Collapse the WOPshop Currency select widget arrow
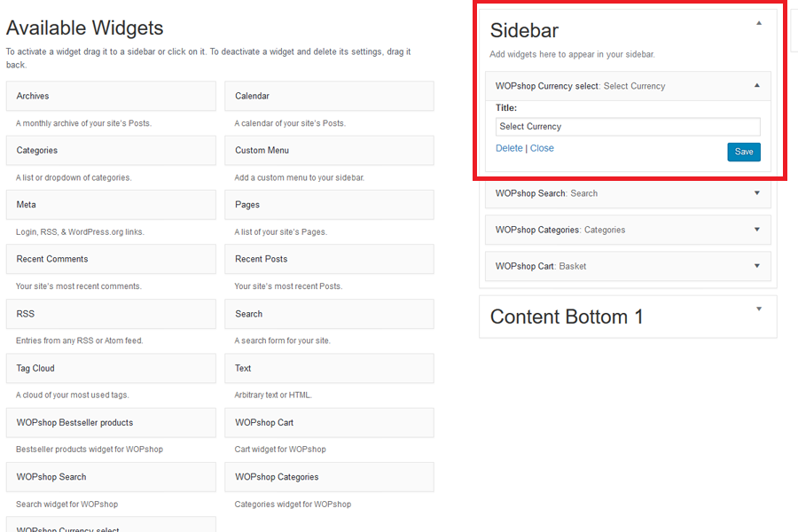The height and width of the screenshot is (532, 798). click(x=756, y=86)
